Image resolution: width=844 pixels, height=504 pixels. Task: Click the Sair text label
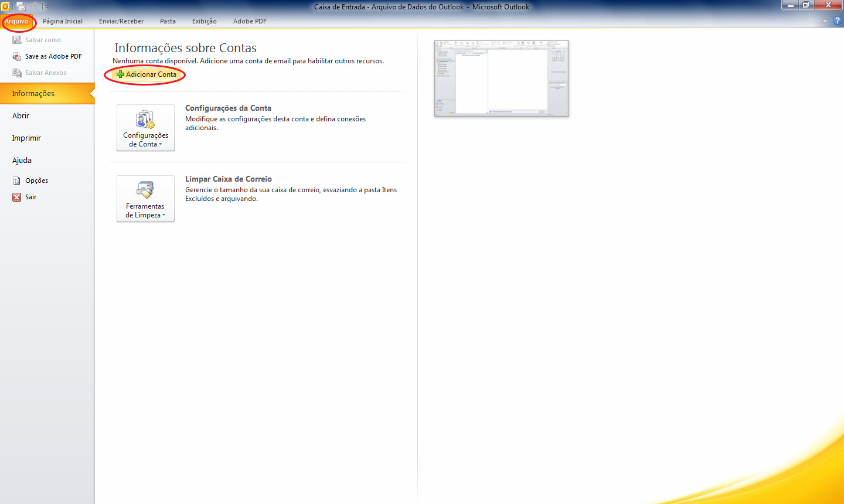[30, 197]
